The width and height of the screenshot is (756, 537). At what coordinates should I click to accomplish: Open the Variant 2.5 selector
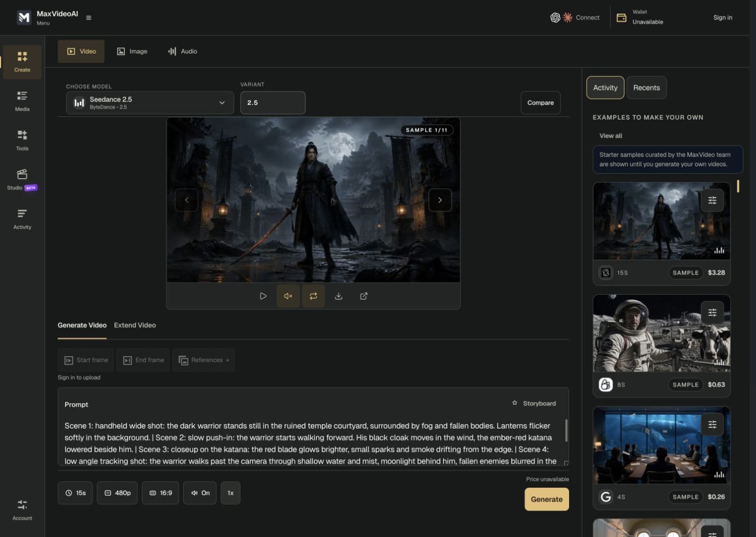point(273,103)
